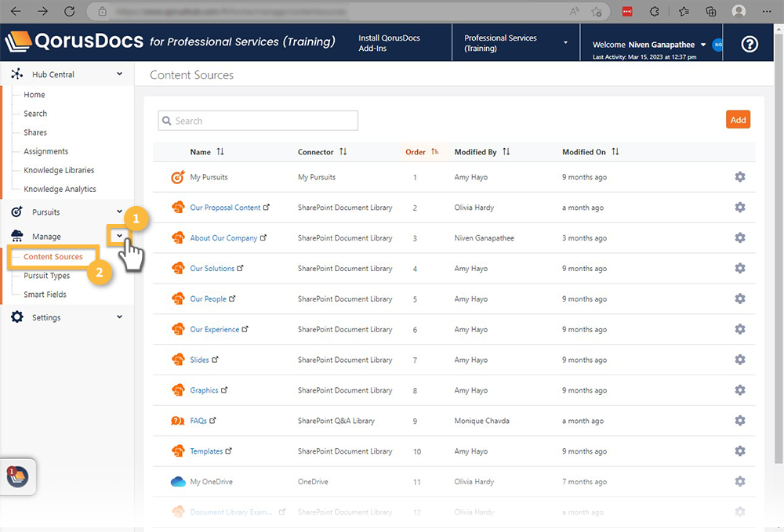Screen dimensions: 784x532
Task: Open gear settings for Templates row
Action: point(740,451)
